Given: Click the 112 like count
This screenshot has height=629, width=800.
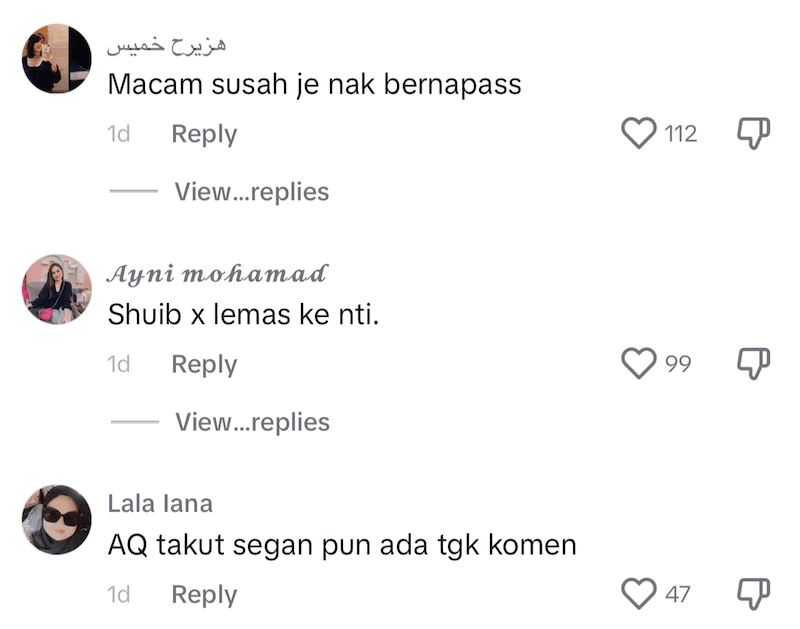Looking at the screenshot, I should [679, 133].
